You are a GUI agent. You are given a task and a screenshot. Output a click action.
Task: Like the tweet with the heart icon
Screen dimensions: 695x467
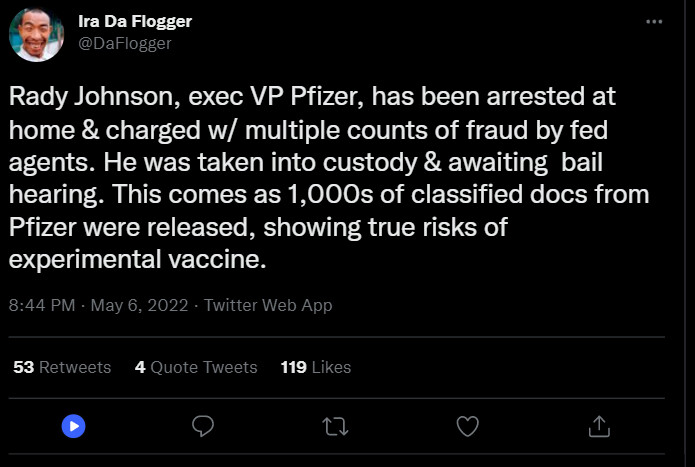coord(467,426)
